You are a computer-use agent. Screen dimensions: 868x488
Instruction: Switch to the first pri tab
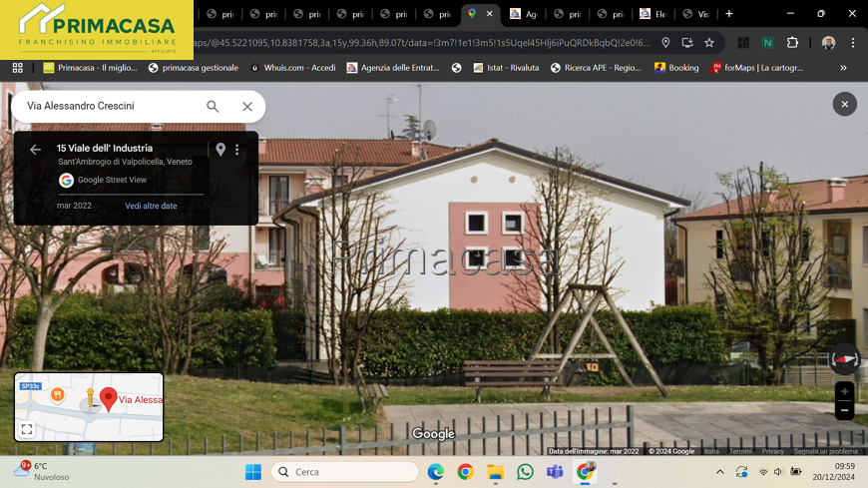[220, 14]
